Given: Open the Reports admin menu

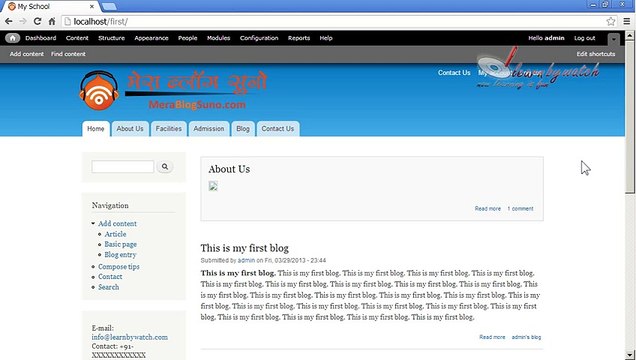Looking at the screenshot, I should click(299, 38).
